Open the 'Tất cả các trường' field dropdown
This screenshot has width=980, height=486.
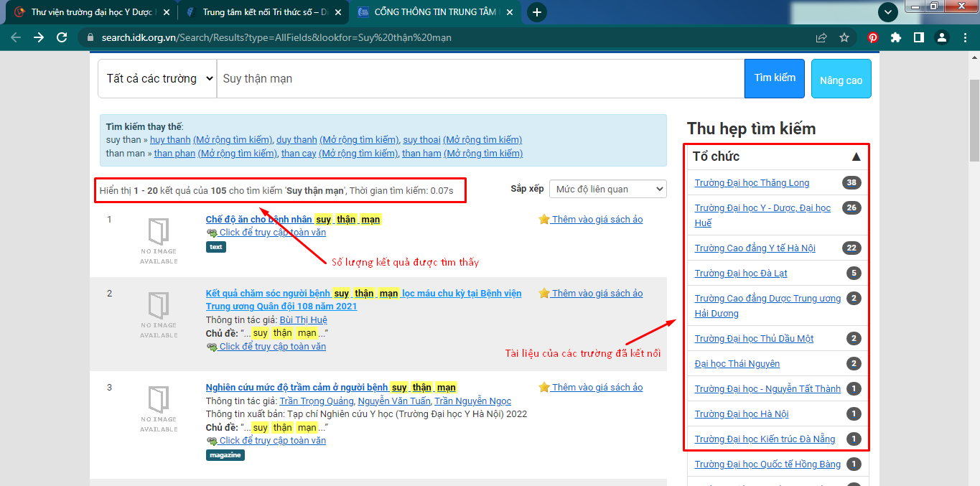[x=157, y=79]
